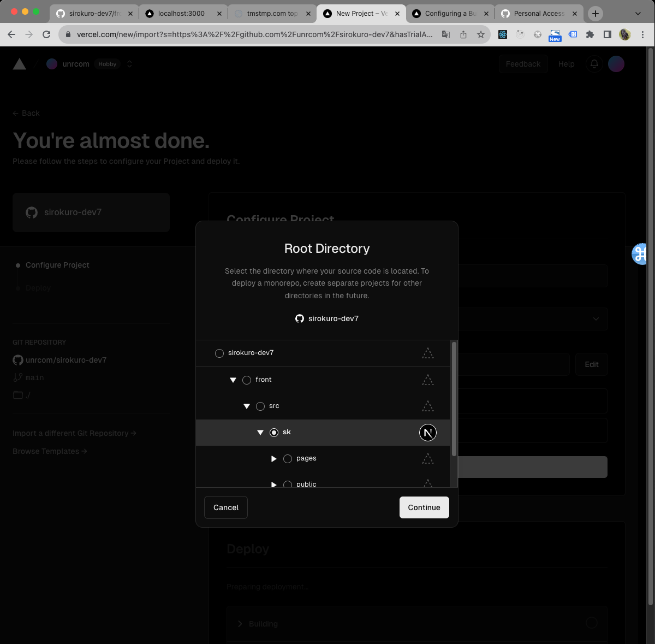This screenshot has height=644, width=655.
Task: Click Cancel in Root Directory dialog
Action: coord(226,507)
